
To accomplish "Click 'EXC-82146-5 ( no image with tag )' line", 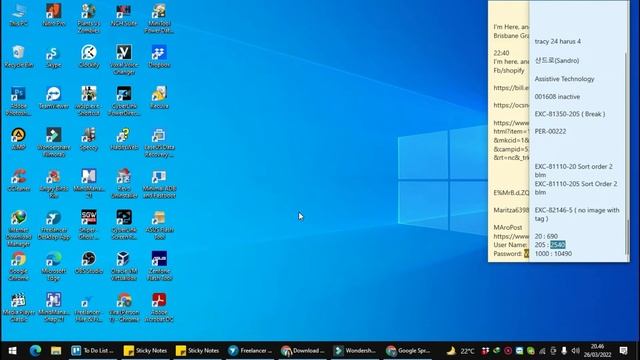I will pyautogui.click(x=577, y=214).
